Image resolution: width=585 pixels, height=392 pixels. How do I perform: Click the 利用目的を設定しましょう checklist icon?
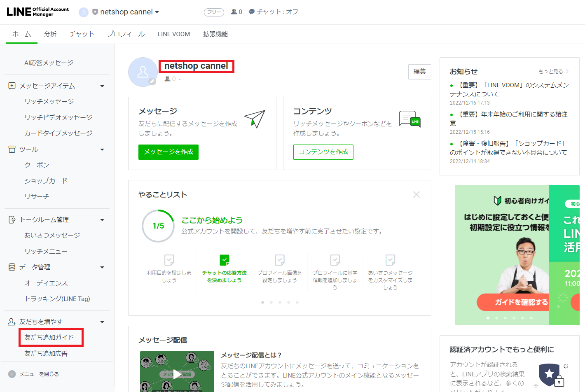tap(169, 260)
